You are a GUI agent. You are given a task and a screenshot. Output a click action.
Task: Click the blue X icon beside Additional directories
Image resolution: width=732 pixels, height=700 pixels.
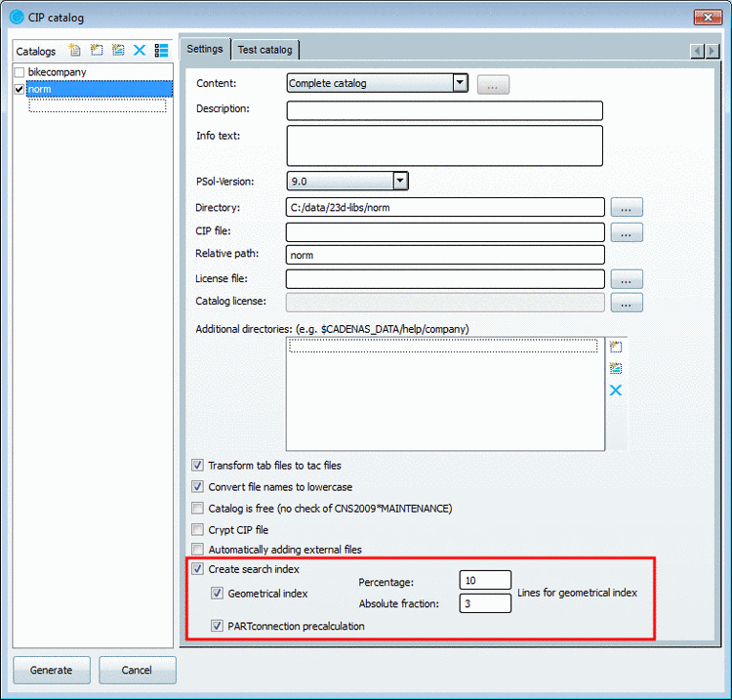pyautogui.click(x=616, y=390)
